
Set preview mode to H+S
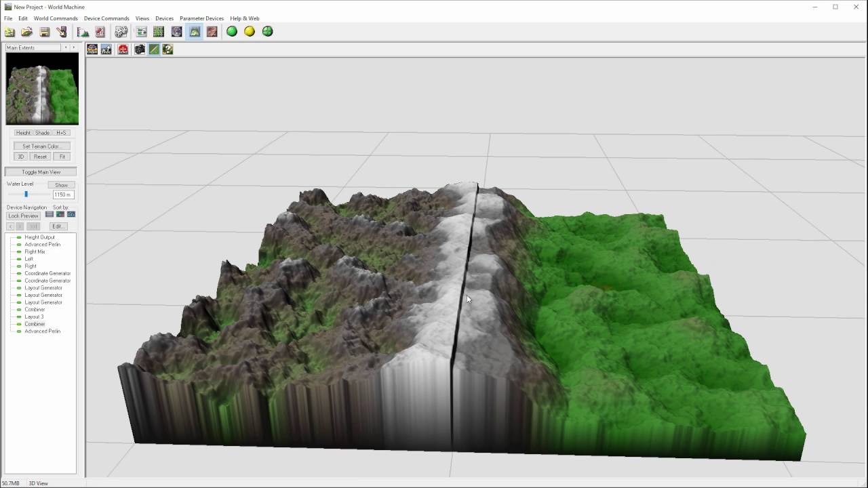pos(61,133)
